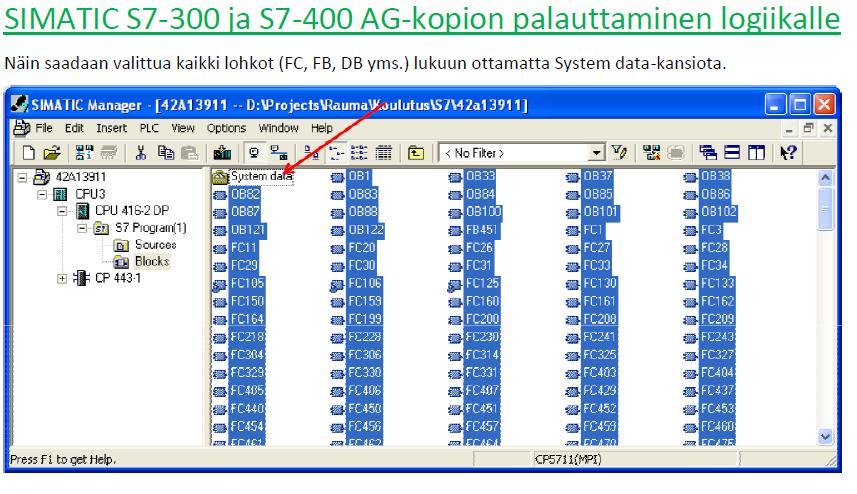Click the New Project toolbar icon
This screenshot has height=494, width=857.
[28, 153]
